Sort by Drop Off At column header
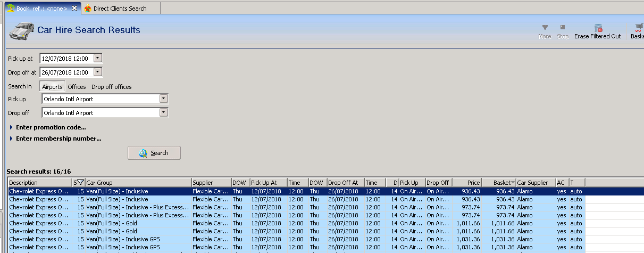Viewport: 644px width, 253px height. click(x=346, y=183)
